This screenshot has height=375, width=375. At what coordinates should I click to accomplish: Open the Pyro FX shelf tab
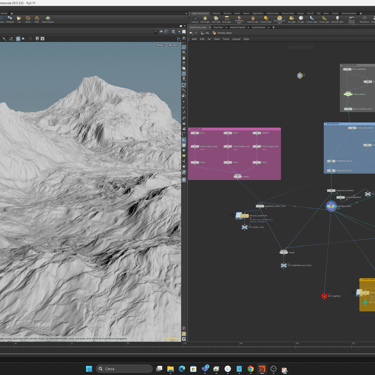pos(310,13)
